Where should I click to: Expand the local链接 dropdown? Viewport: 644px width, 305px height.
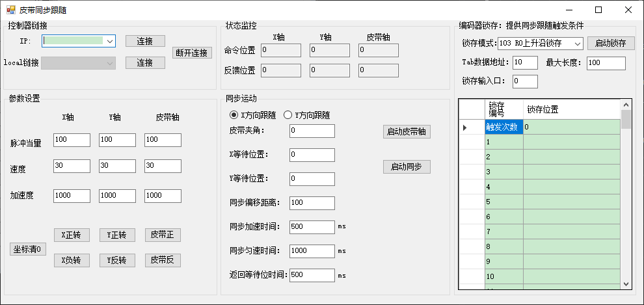(110, 63)
